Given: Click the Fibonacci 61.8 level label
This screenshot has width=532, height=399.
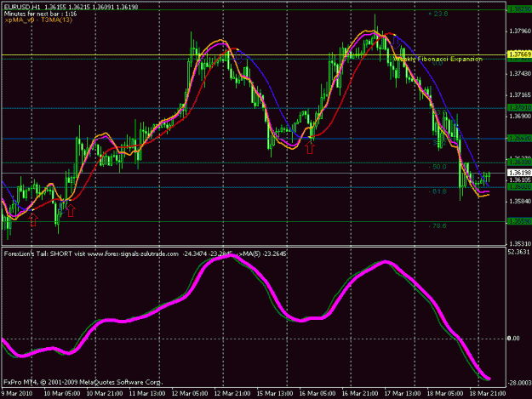Looking at the screenshot, I should pyautogui.click(x=438, y=191).
